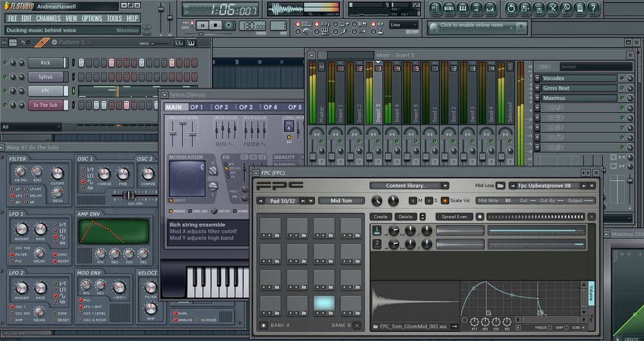Select the In The Sub channel button
The image size is (644, 341).
(46, 105)
